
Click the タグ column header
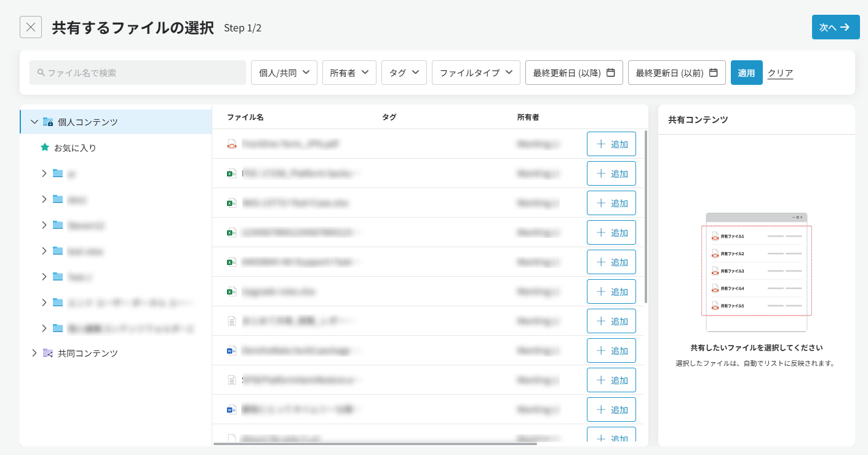tap(389, 117)
